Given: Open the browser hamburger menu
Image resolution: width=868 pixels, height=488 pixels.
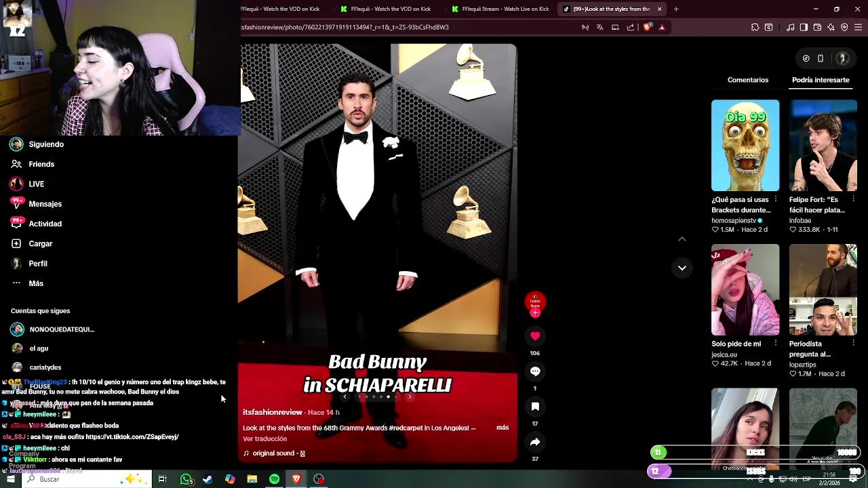Looking at the screenshot, I should [858, 27].
